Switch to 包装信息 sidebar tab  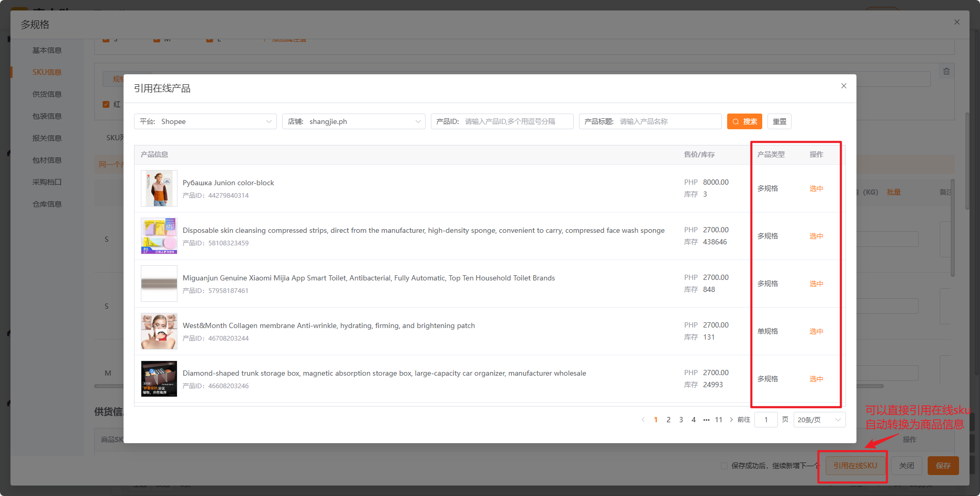47,116
